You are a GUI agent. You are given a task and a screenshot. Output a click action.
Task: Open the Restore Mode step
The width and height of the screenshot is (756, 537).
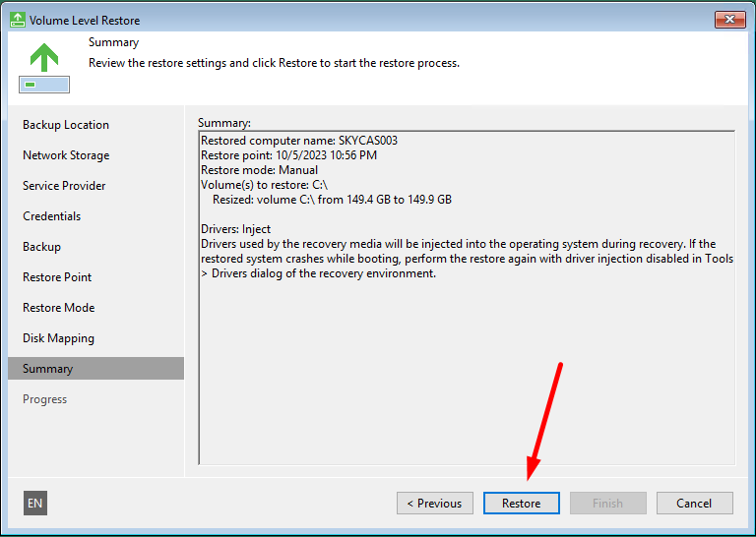point(59,307)
